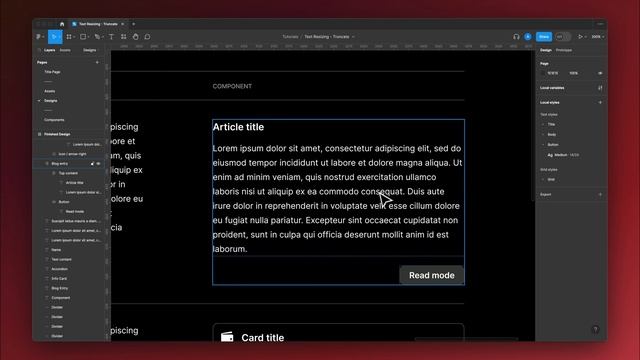Image resolution: width=640 pixels, height=360 pixels.
Task: Start audio conversation with headphones icon
Action: [516, 37]
